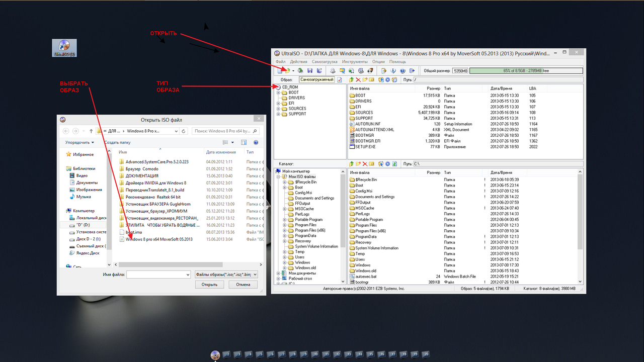The height and width of the screenshot is (362, 644).
Task: Click the gear icon in the Каталог toolbar
Action: point(388,164)
